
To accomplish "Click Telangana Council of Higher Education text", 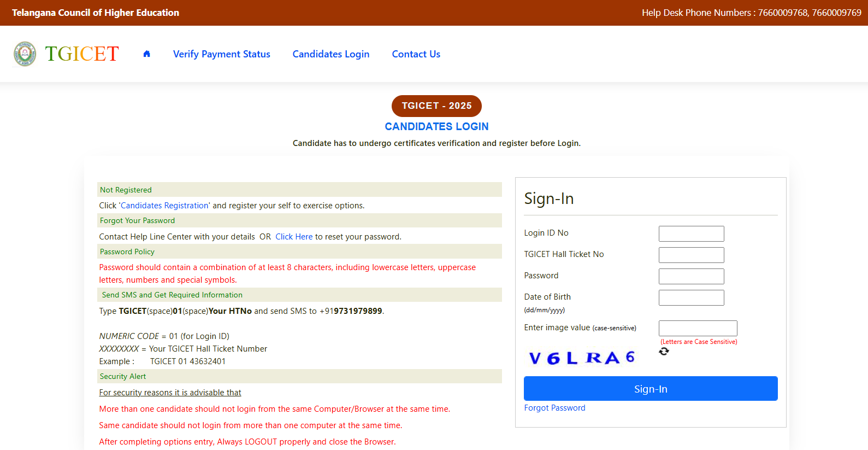I will (x=96, y=13).
